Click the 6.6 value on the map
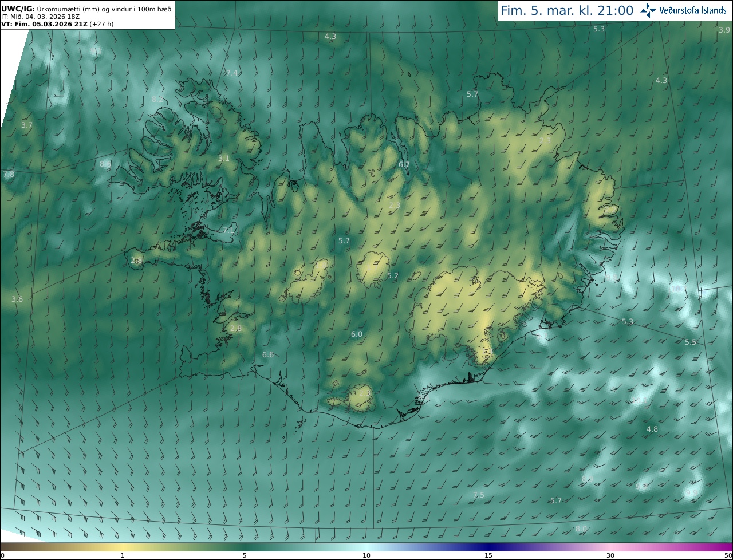The width and height of the screenshot is (733, 560). pyautogui.click(x=268, y=355)
